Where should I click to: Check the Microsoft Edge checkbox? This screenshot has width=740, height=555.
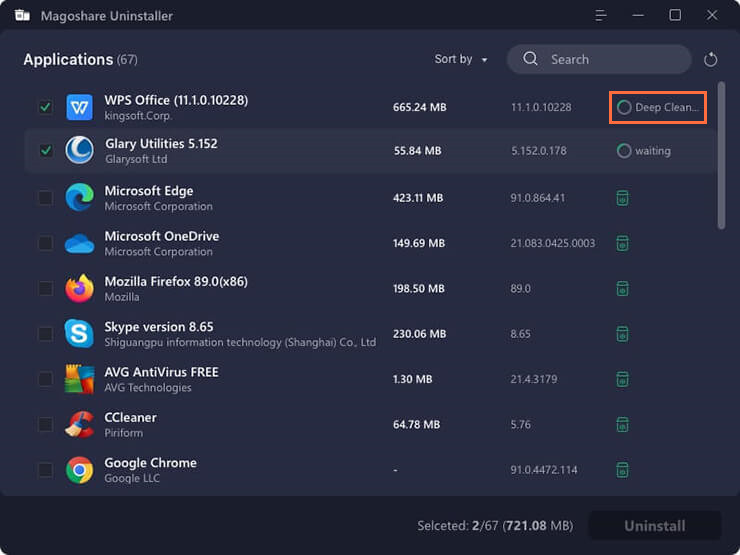(45, 197)
